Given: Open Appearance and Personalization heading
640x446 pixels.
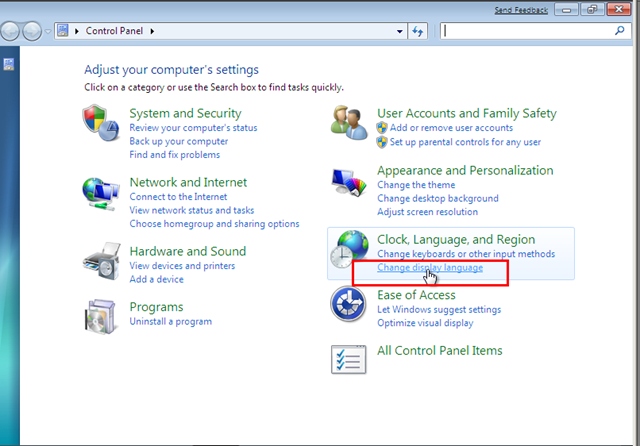Looking at the screenshot, I should pos(465,170).
